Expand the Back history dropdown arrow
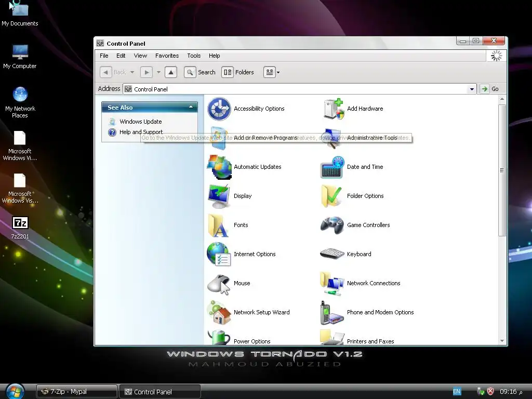Screen dimensions: 532x399 click(132, 72)
